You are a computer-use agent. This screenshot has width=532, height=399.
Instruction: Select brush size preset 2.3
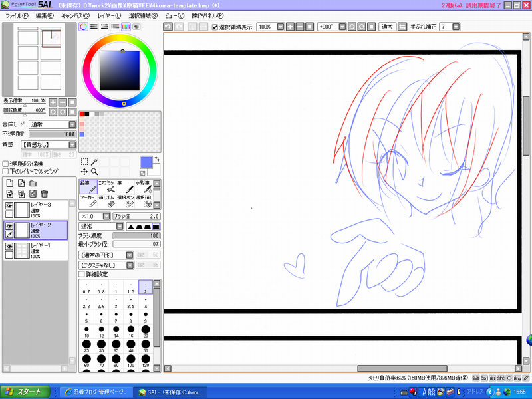coord(86,303)
